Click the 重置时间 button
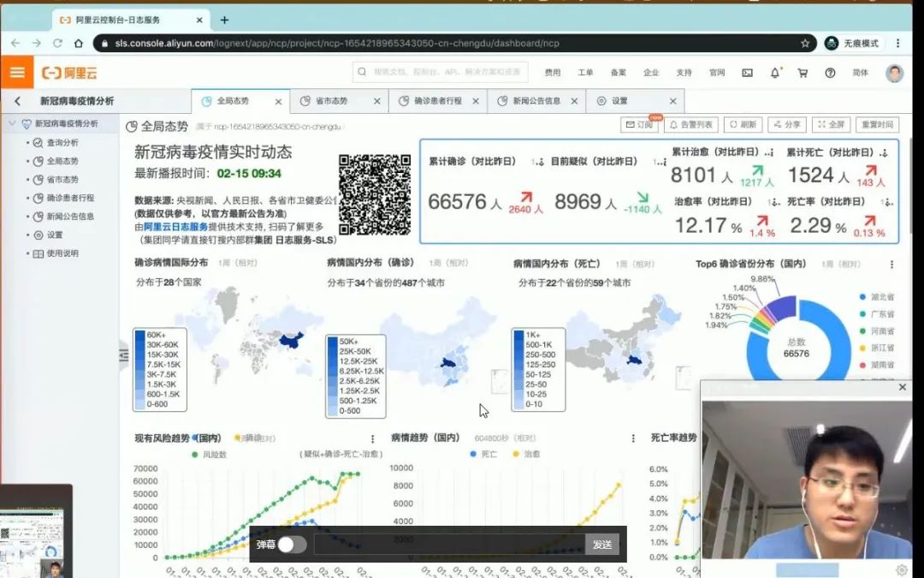 (x=878, y=124)
